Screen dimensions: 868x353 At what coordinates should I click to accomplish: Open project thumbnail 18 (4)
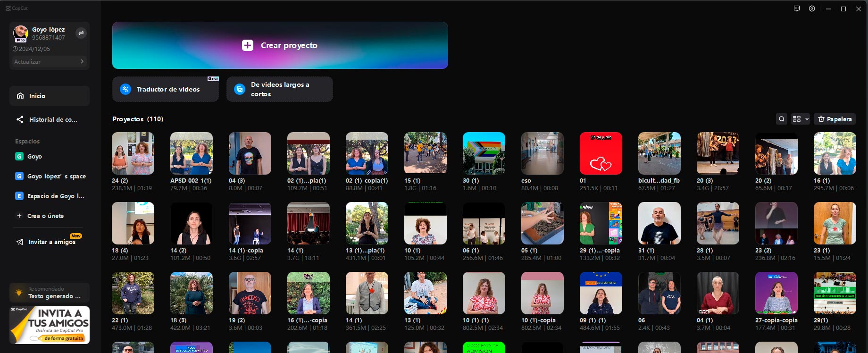point(133,223)
